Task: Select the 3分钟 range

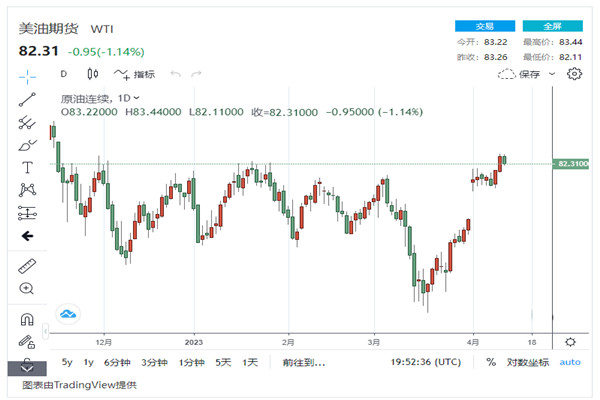Action: click(x=154, y=362)
